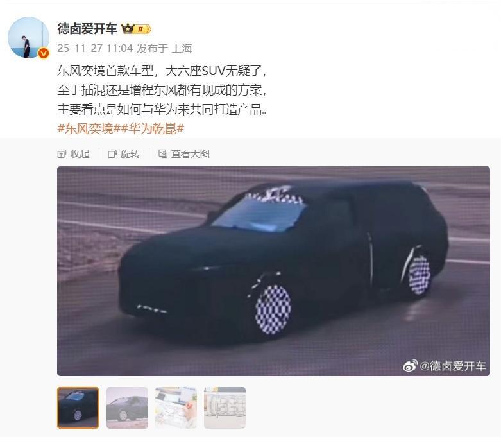This screenshot has height=448, width=501.
Task: Click the 收起 text label to collapse
Action: (x=80, y=154)
